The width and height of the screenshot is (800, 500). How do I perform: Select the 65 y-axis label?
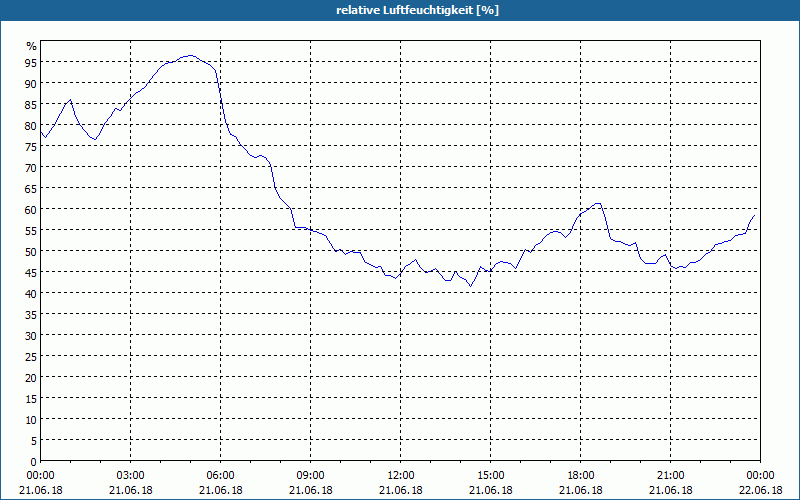pyautogui.click(x=31, y=188)
